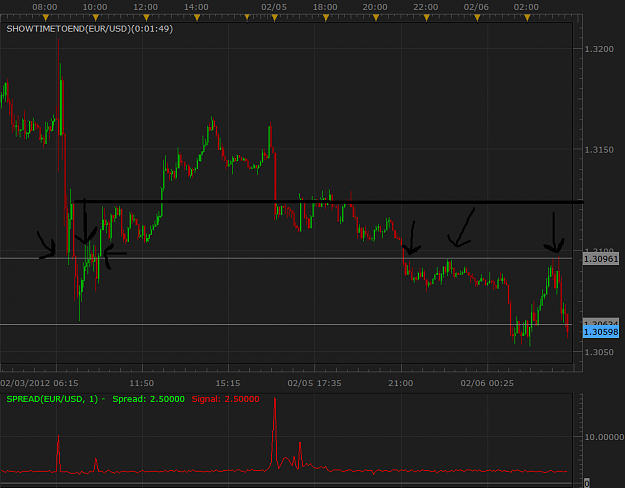
Task: Click the 10.00000 spread scale label
Action: [604, 437]
